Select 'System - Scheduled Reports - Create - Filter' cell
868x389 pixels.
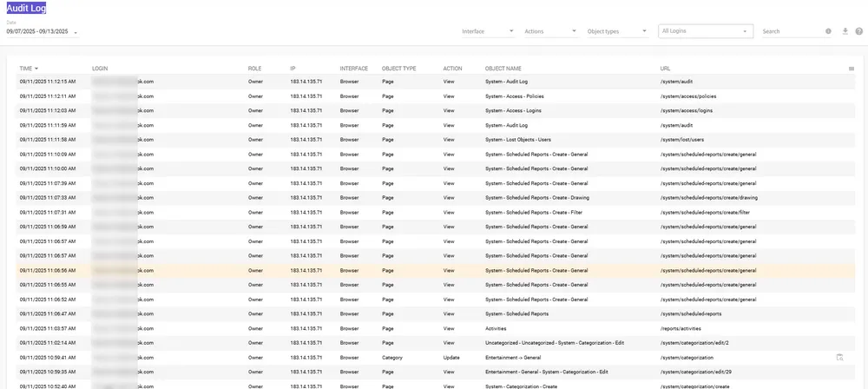[534, 212]
